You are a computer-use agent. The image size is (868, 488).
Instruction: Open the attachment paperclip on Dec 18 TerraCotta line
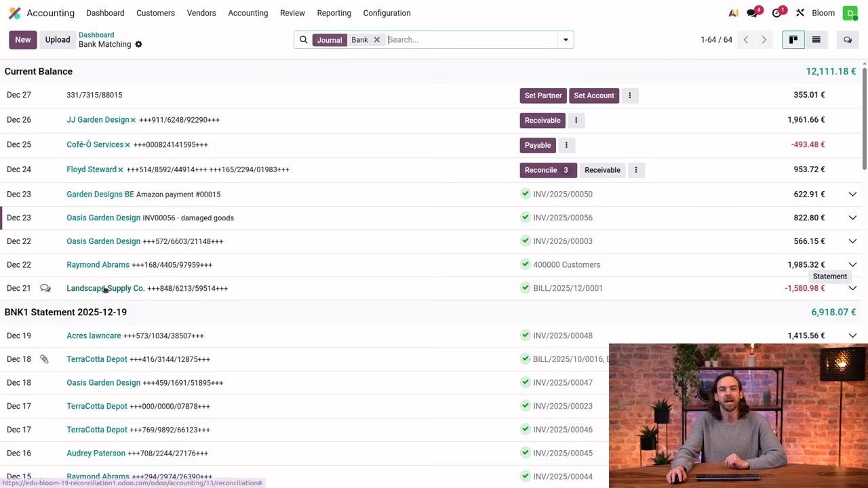(44, 359)
